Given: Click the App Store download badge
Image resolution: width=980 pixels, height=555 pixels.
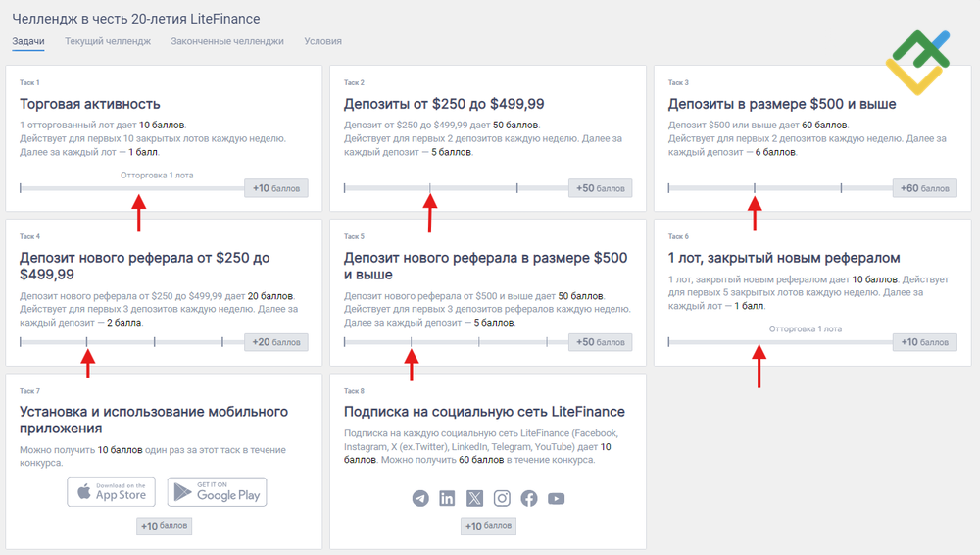Looking at the screenshot, I should coord(112,492).
